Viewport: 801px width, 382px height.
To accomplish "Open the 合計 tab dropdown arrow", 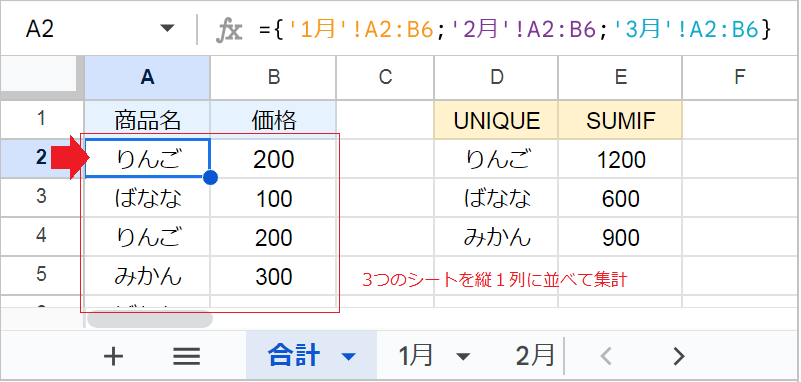I will click(349, 356).
